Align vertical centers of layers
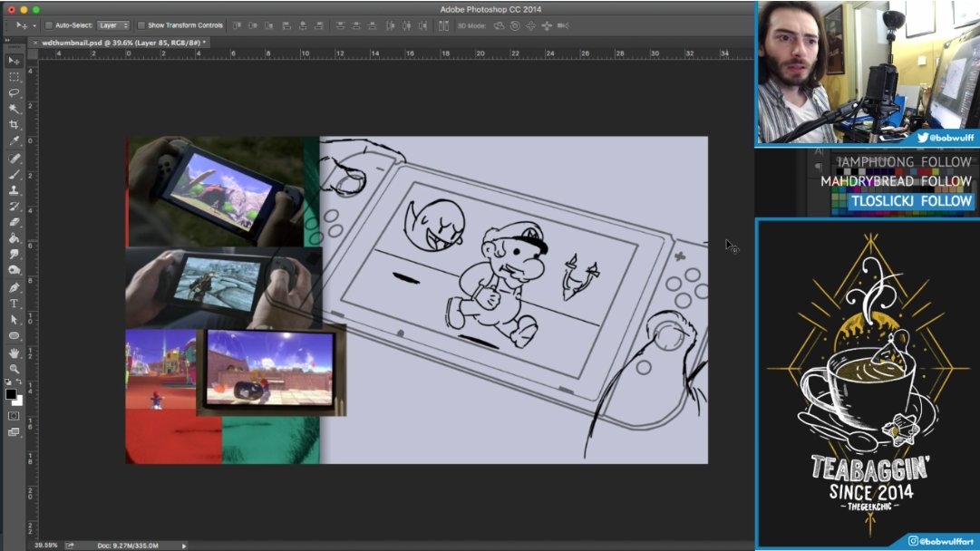The height and width of the screenshot is (551, 980). 253,25
